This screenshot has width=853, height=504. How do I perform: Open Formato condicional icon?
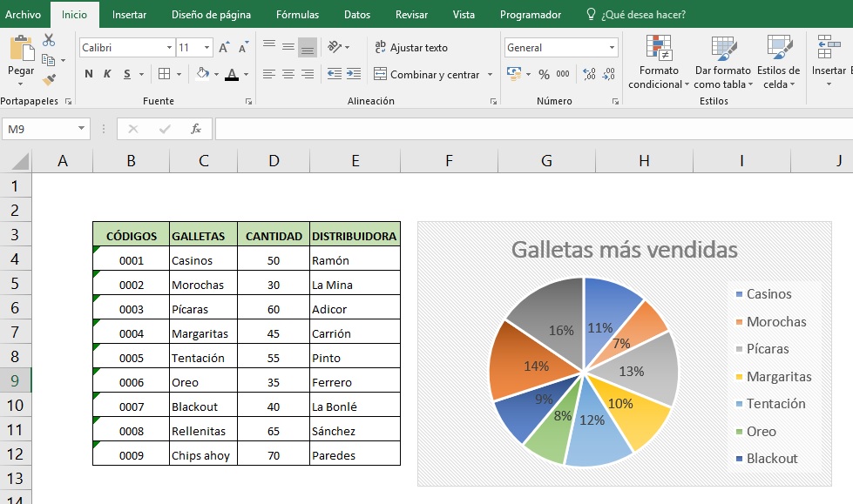659,63
